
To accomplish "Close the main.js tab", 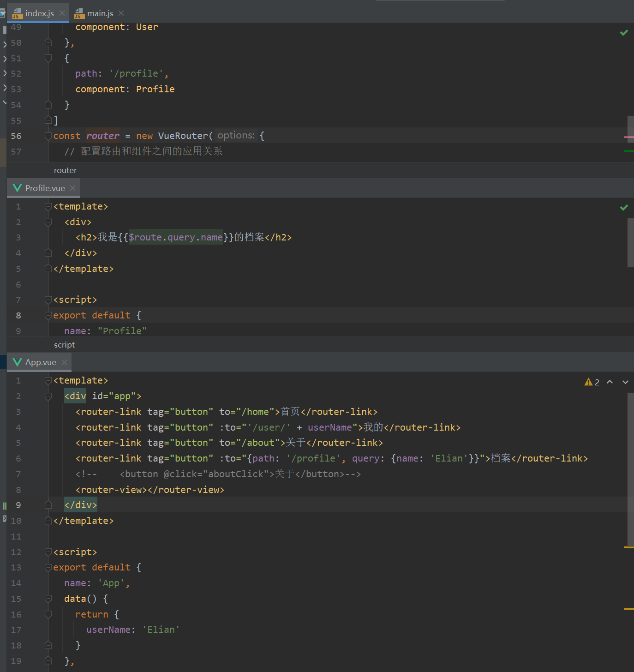I will pos(121,13).
